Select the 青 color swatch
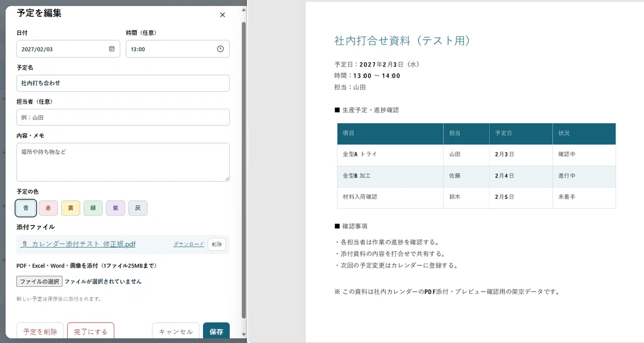The height and width of the screenshot is (343, 644). pyautogui.click(x=26, y=208)
